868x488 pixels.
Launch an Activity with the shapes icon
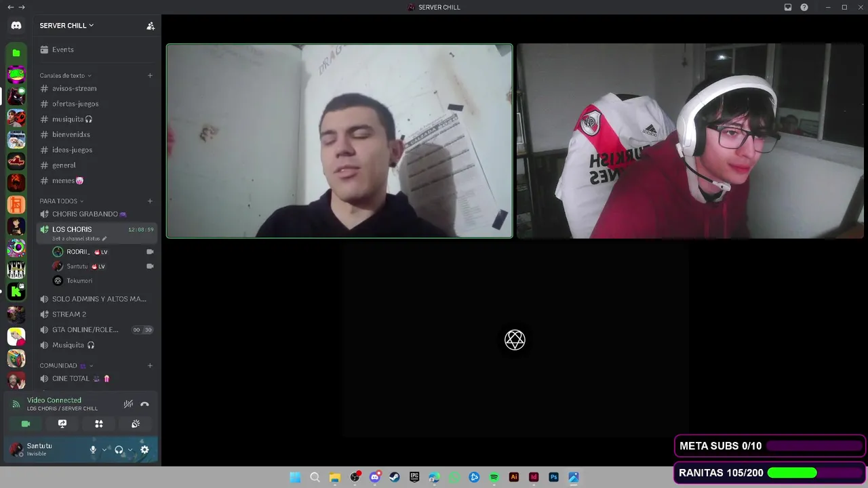pos(99,424)
